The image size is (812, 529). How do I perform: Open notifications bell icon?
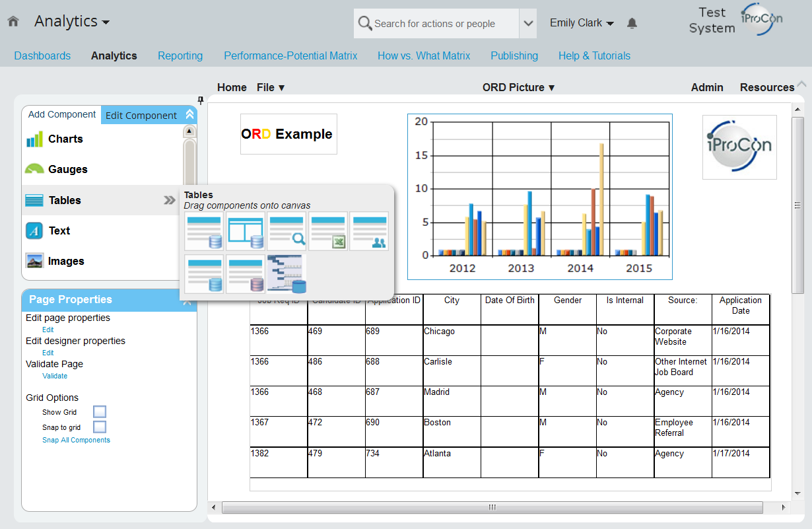click(x=632, y=23)
